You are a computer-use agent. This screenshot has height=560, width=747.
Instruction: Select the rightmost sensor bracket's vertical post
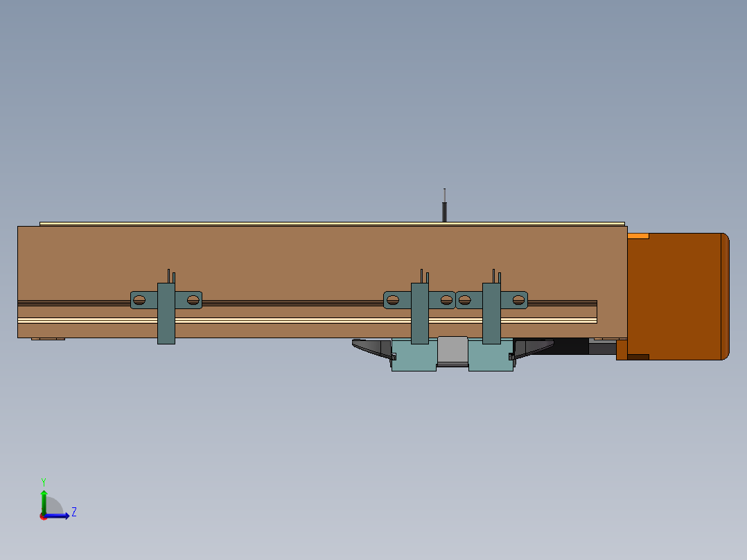pos(491,324)
